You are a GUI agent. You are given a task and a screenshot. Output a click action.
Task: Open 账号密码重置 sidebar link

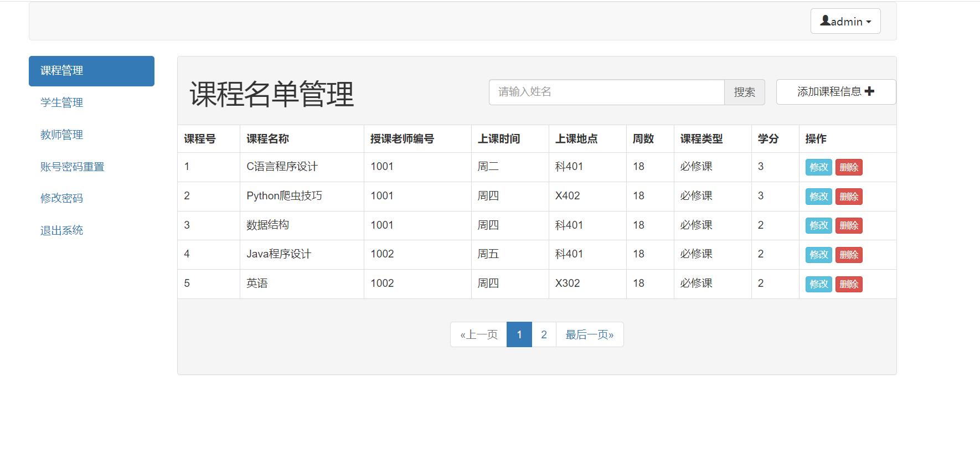point(72,167)
